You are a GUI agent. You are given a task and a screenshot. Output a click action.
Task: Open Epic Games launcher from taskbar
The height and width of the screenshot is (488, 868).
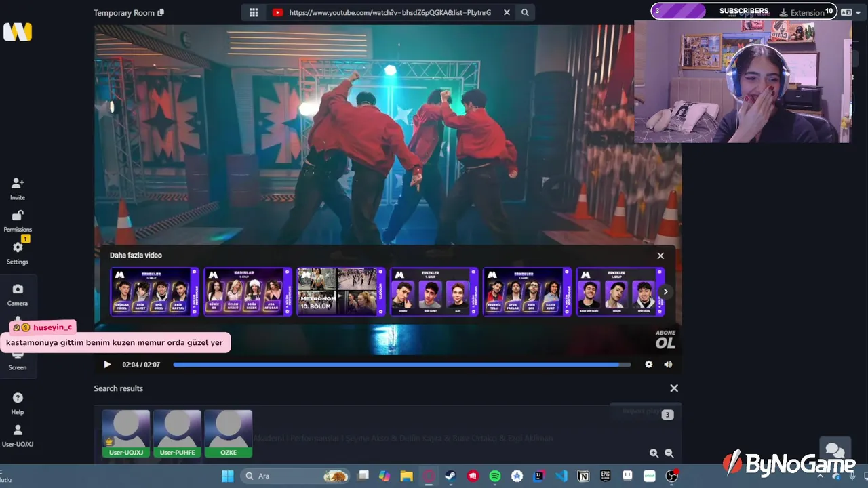click(605, 476)
